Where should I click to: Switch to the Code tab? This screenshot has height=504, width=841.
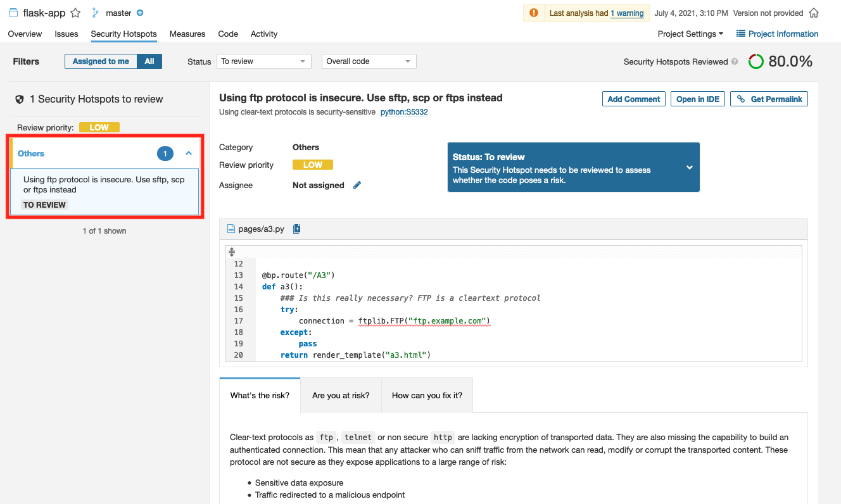[228, 34]
